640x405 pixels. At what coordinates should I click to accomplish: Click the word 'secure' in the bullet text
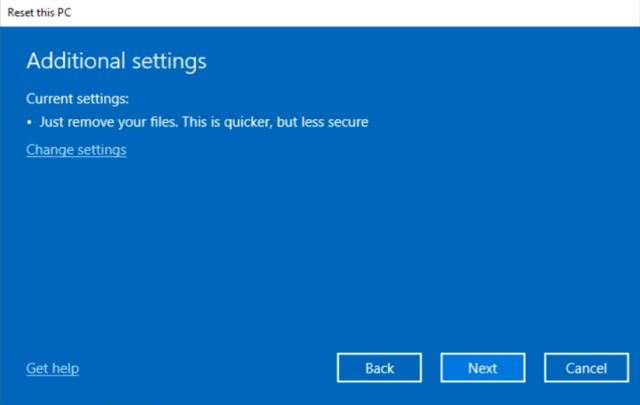tap(348, 122)
